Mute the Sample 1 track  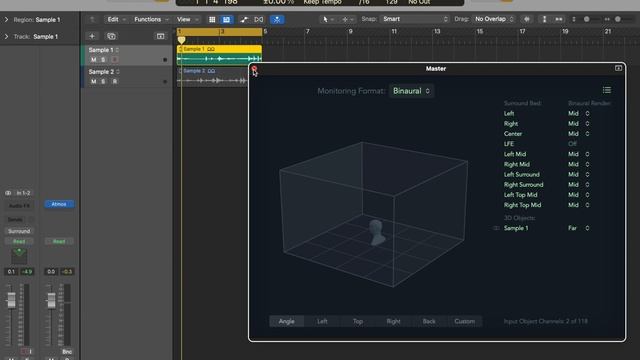click(93, 60)
